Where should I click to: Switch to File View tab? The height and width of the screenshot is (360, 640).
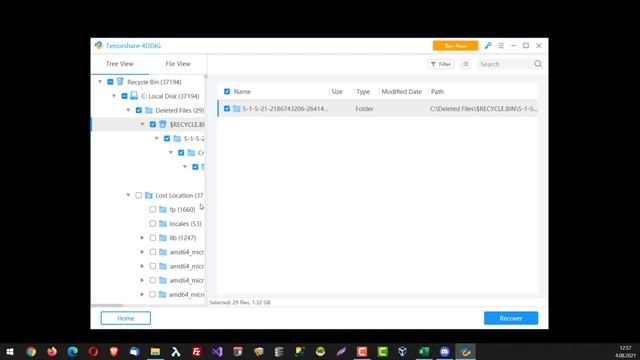[178, 64]
